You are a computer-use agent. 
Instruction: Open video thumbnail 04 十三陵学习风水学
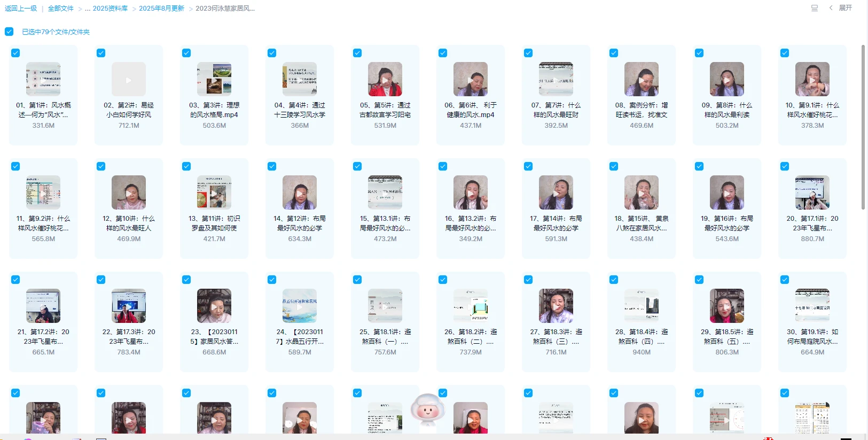pyautogui.click(x=300, y=79)
